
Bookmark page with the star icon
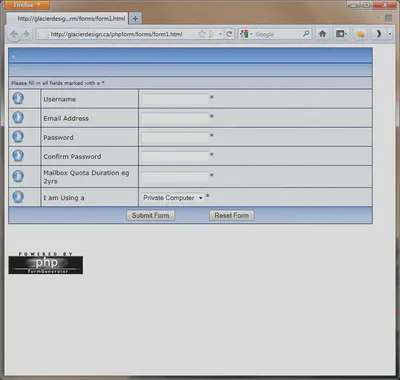[x=201, y=34]
